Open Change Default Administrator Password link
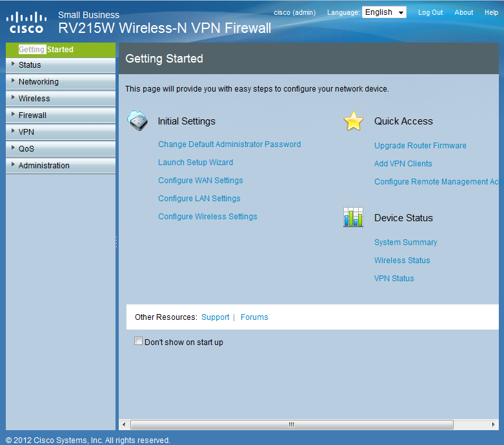Screen dimensions: 504x445 coord(229,144)
